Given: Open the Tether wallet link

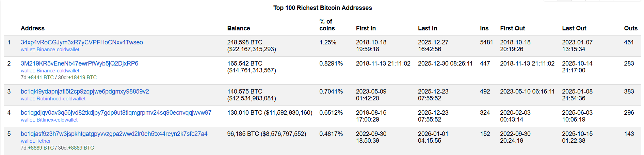Looking at the screenshot, I should (44, 141).
